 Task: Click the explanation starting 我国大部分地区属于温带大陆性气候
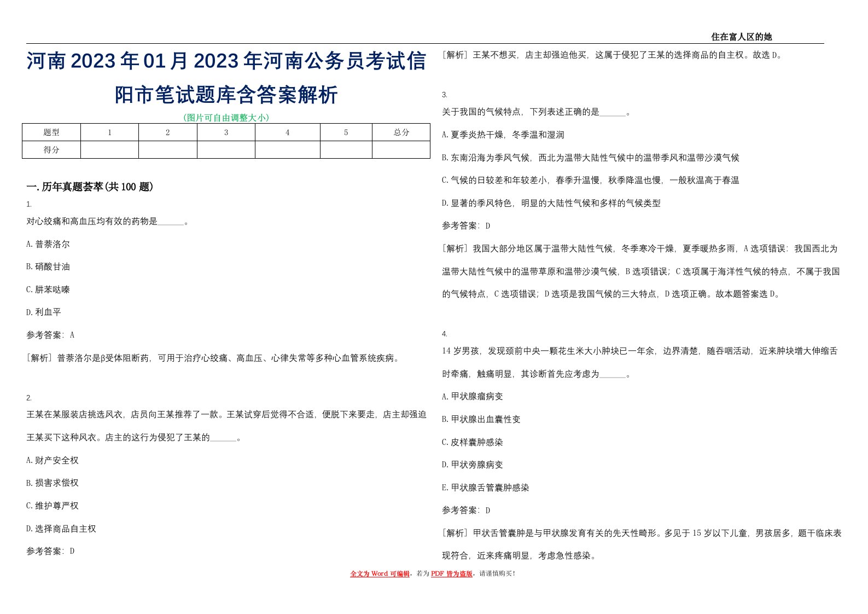[641, 271]
